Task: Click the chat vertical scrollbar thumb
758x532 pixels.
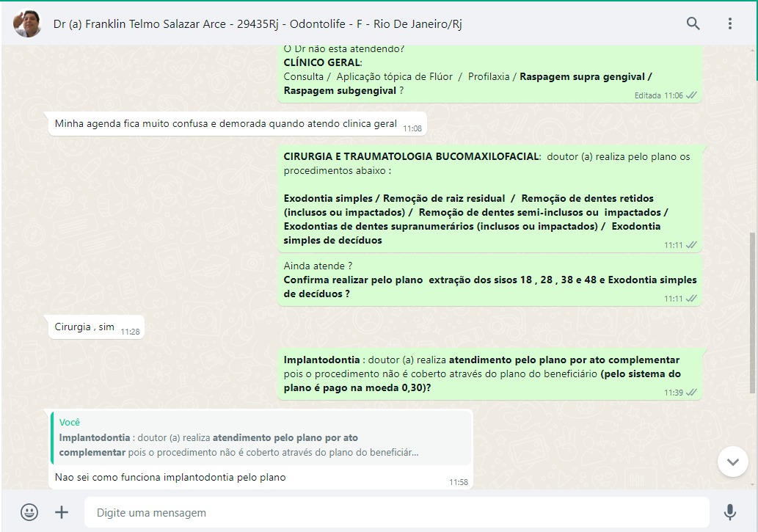Action: tap(751, 313)
